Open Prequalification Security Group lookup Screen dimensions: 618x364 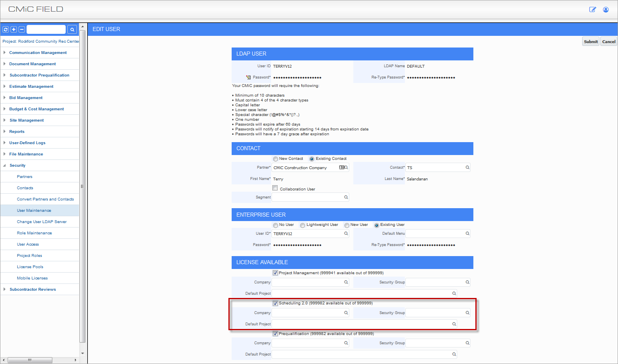point(467,343)
